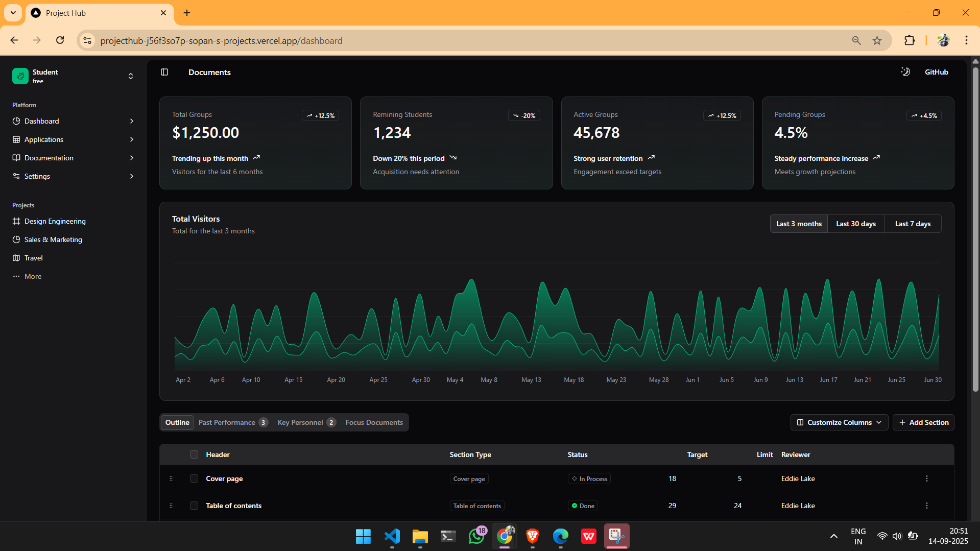Select the Last 3 months range
The image size is (980, 551).
click(x=799, y=224)
